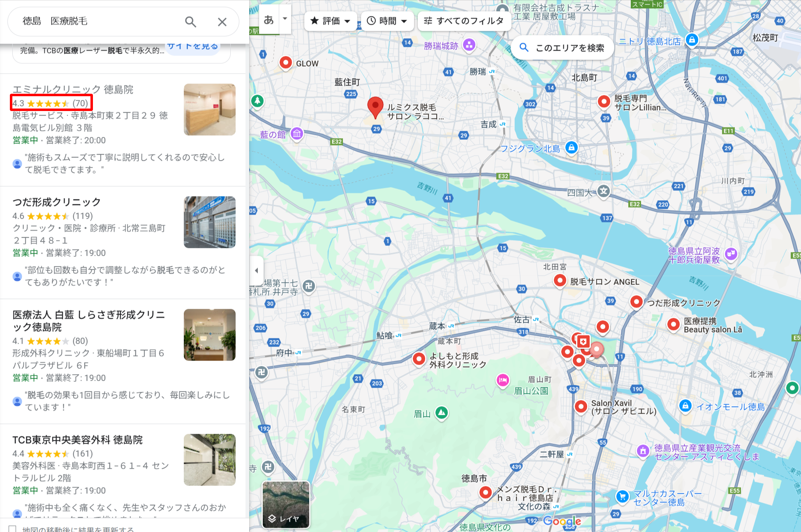Click エミナルクリニック reception photo thumbnail
Image resolution: width=801 pixels, height=532 pixels.
pos(210,110)
